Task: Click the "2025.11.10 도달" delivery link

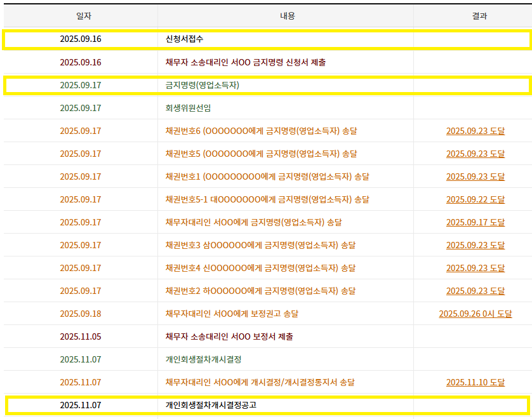Action: (x=475, y=382)
